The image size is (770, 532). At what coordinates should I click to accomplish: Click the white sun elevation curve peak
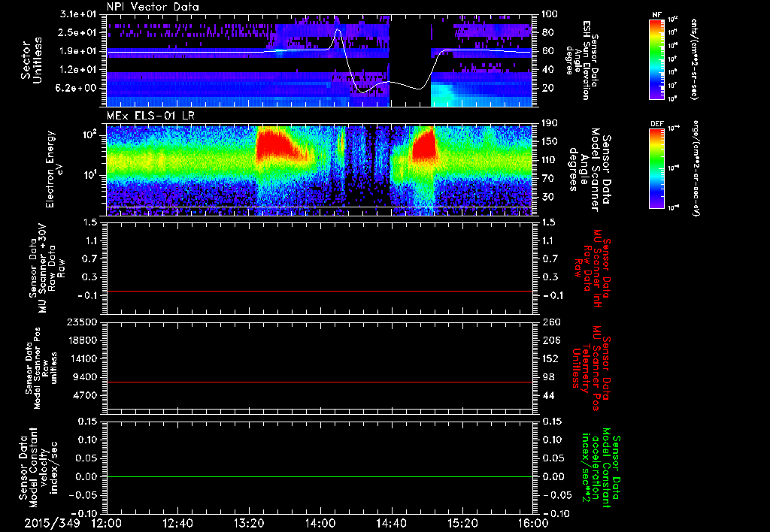(x=338, y=30)
